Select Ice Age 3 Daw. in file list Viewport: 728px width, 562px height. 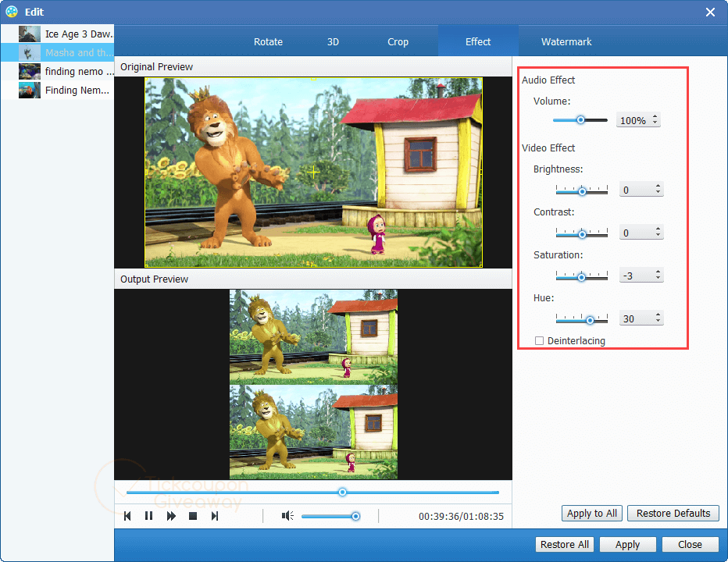coord(58,34)
